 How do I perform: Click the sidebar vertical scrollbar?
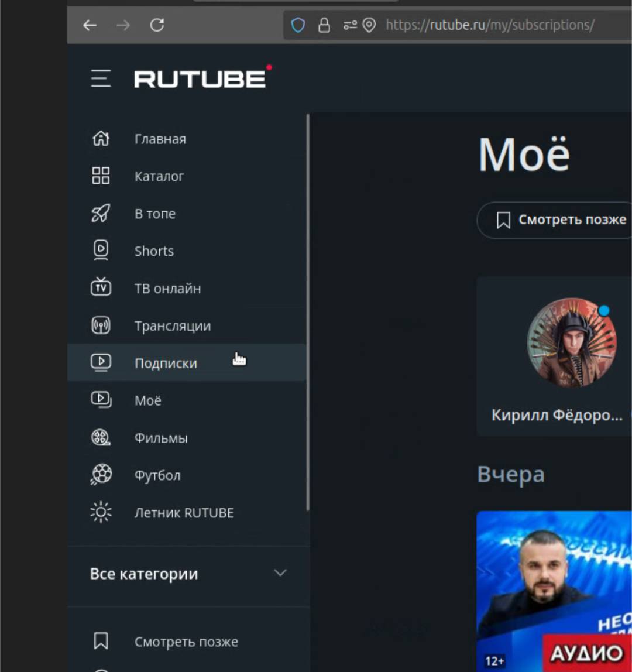click(308, 312)
